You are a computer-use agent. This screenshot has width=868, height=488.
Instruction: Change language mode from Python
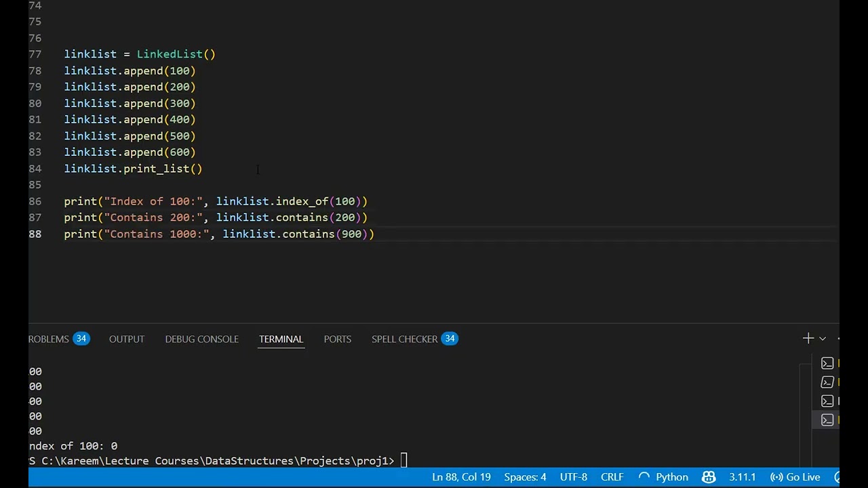(672, 477)
